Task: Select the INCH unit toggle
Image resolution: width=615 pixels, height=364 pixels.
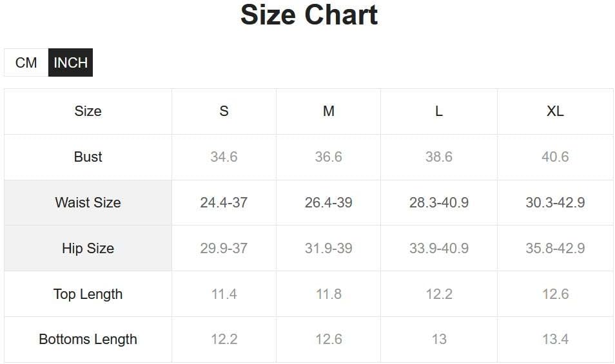Action: pyautogui.click(x=70, y=62)
